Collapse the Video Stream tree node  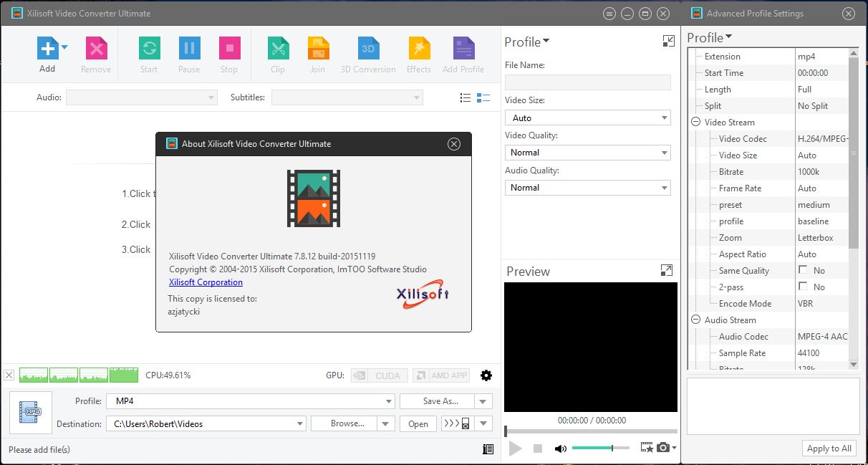point(695,122)
